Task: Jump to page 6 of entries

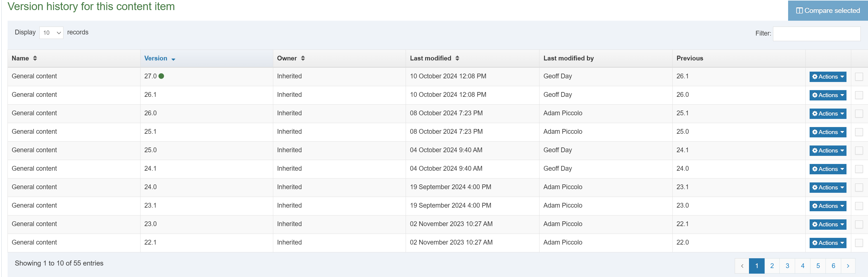Action: (x=833, y=266)
